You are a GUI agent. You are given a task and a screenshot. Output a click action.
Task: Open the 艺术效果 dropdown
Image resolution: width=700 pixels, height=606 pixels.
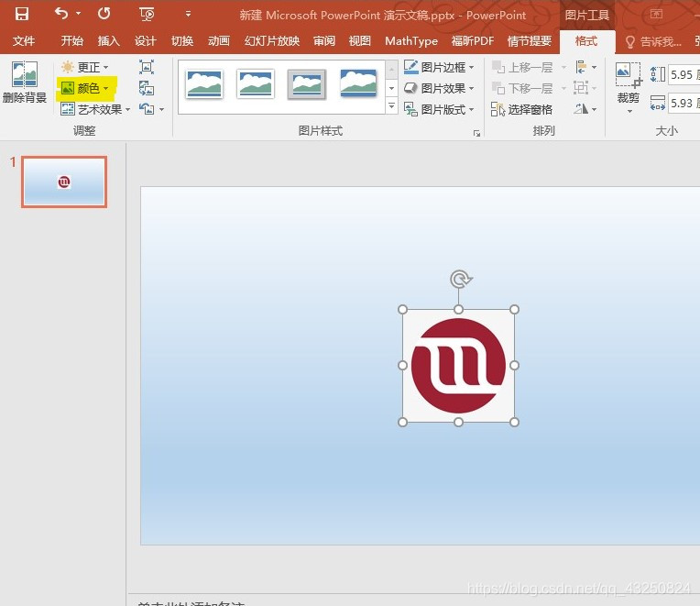(95, 109)
